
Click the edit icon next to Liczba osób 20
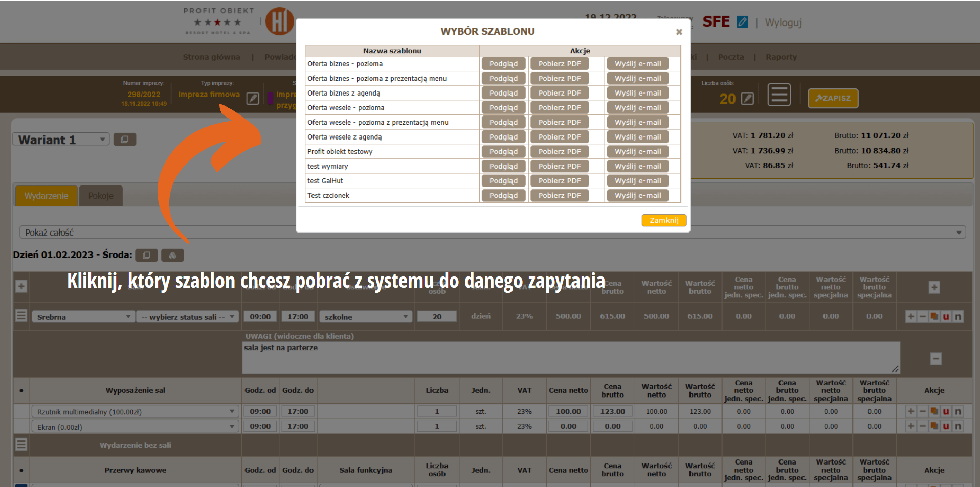747,99
